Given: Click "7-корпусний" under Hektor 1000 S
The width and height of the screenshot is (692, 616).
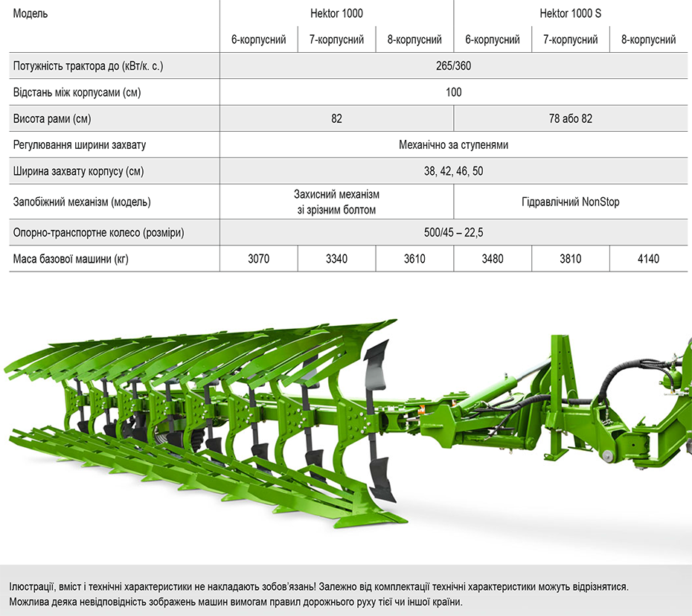Looking at the screenshot, I should point(571,39).
